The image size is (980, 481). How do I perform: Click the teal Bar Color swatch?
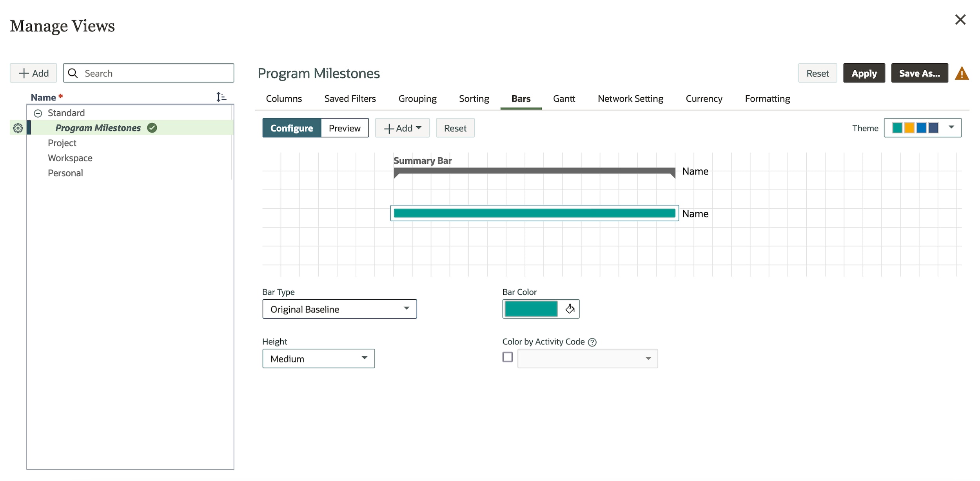[531, 309]
